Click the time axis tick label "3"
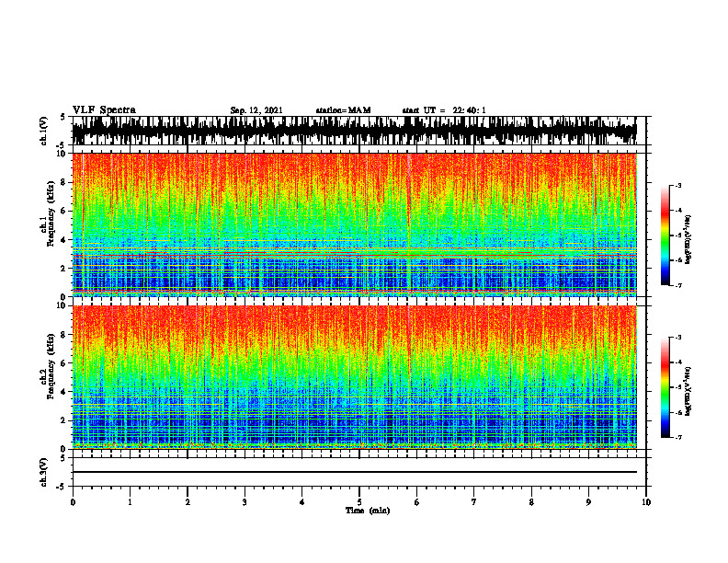728x563 pixels. (245, 502)
